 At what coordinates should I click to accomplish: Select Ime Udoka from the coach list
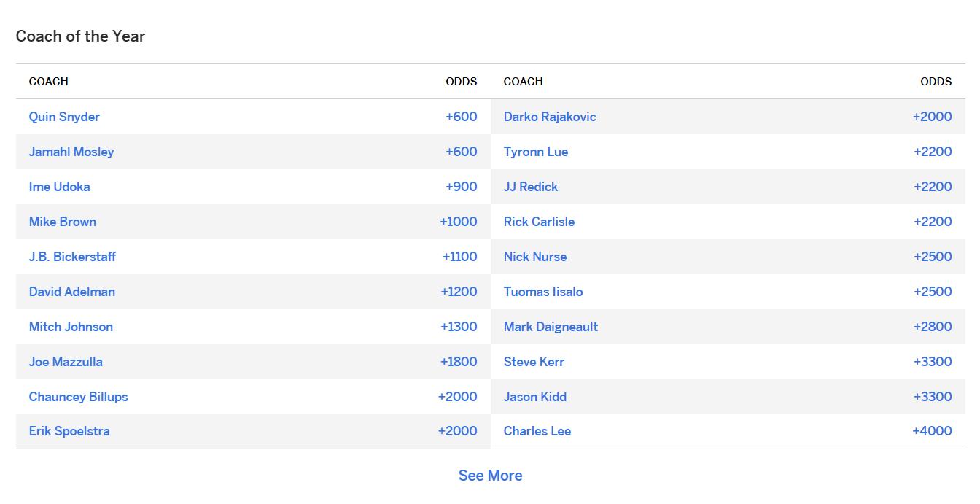[60, 187]
